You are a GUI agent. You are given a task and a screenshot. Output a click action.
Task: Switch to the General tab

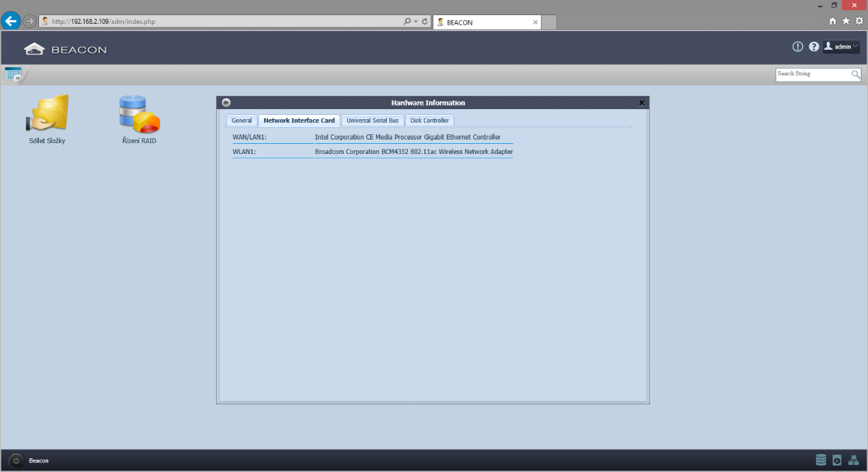click(242, 121)
